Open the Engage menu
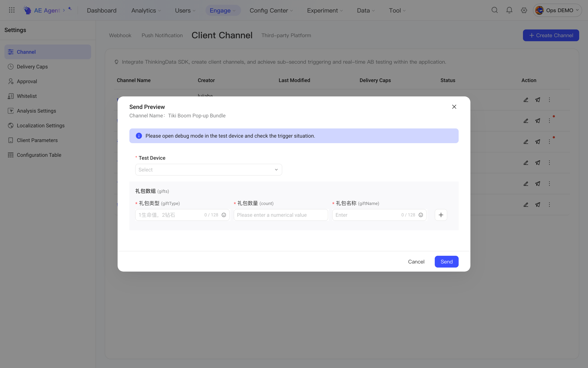 [223, 10]
